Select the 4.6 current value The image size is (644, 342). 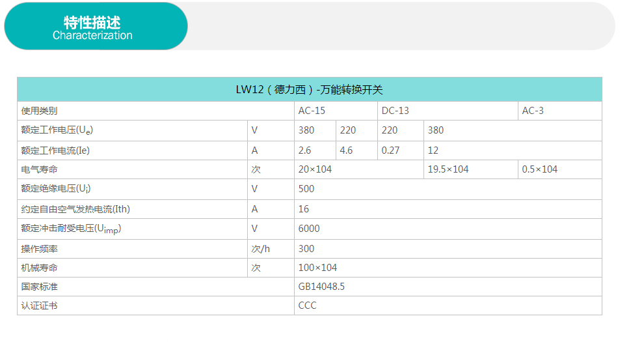coord(346,150)
